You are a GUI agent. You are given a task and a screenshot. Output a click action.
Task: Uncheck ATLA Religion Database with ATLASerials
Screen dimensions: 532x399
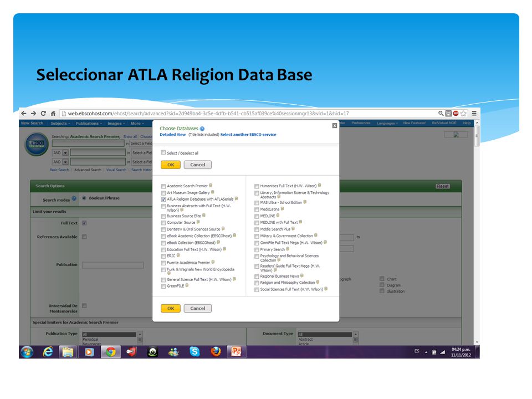tap(163, 199)
